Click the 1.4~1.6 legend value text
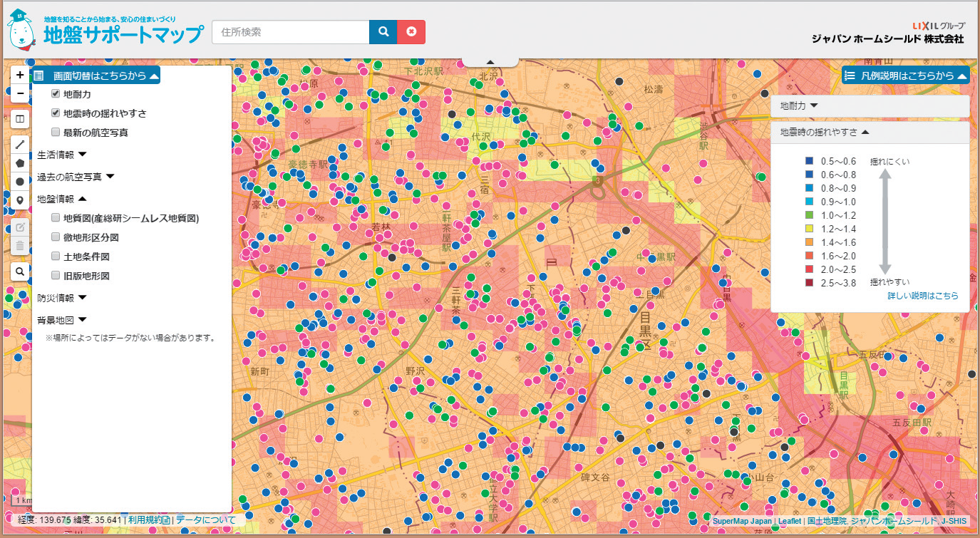 tap(839, 242)
